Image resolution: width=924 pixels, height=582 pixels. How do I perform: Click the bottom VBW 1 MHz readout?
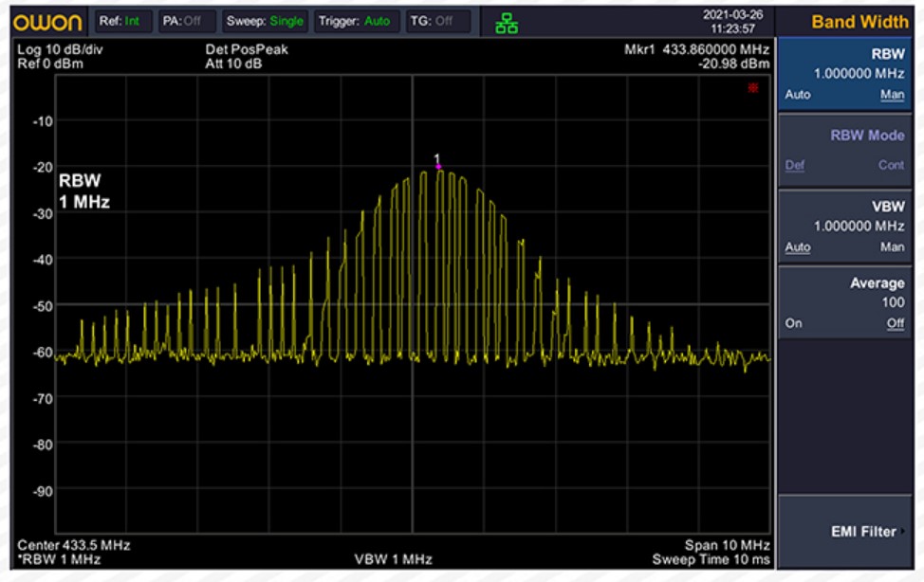point(393,559)
